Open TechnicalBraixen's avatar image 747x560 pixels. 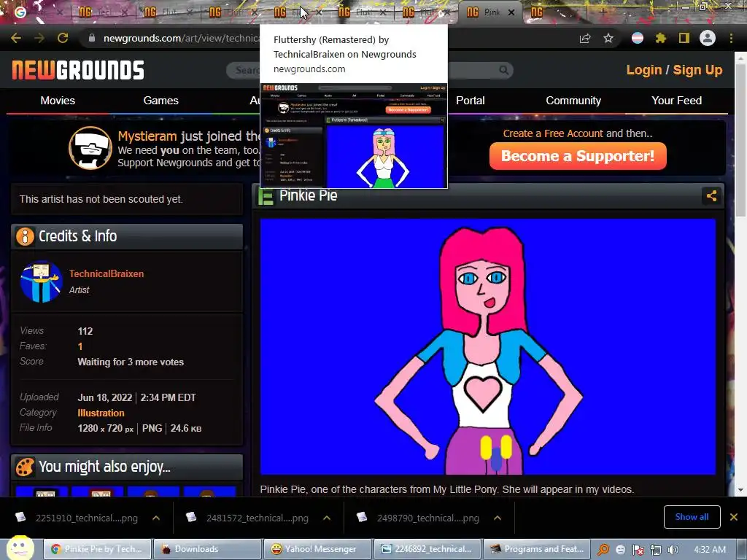point(42,281)
